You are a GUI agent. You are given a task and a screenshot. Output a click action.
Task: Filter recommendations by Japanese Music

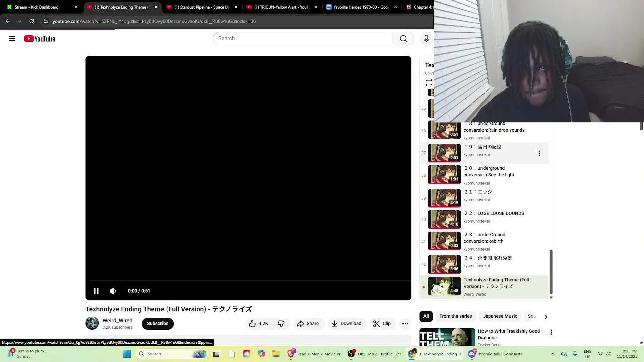(500, 316)
